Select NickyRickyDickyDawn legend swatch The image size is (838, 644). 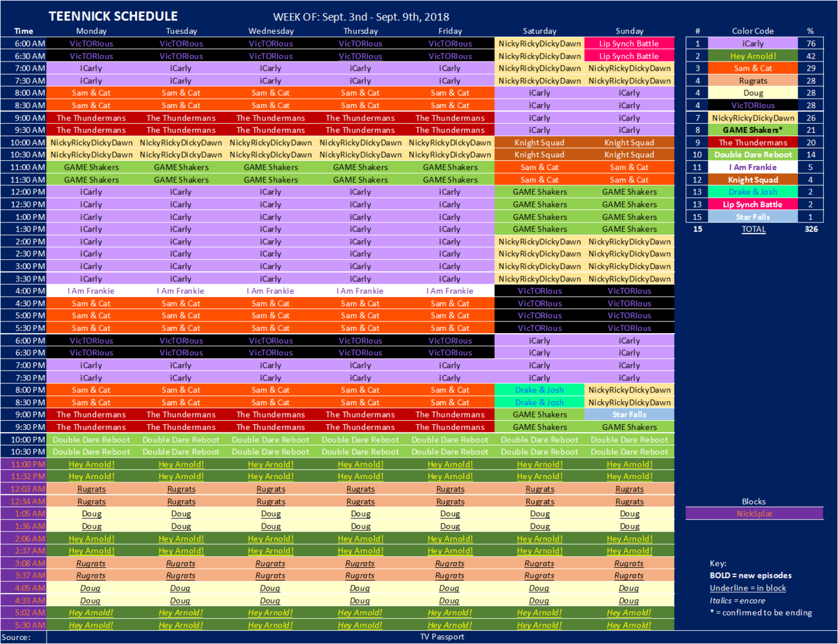click(x=753, y=118)
